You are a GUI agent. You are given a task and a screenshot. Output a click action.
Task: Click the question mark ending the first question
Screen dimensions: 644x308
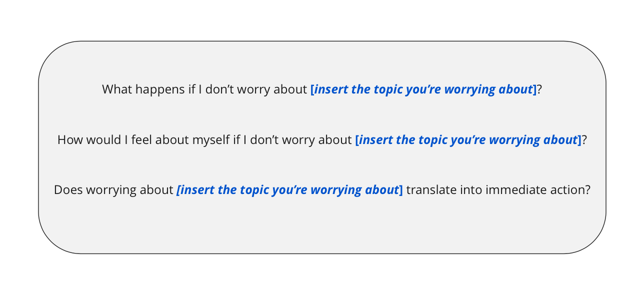click(539, 89)
